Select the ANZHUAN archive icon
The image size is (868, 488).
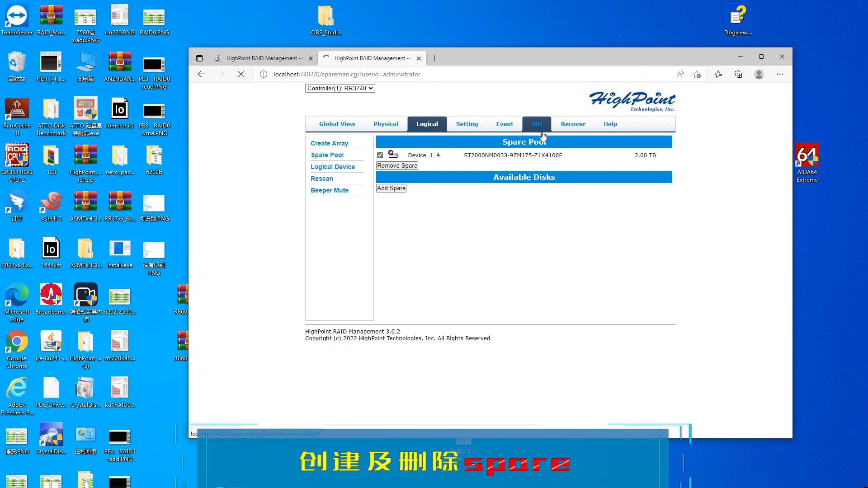coord(120,67)
